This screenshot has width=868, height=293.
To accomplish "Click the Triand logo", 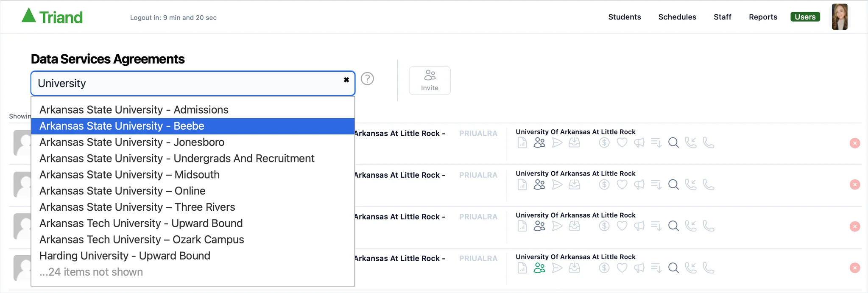I will click(52, 17).
